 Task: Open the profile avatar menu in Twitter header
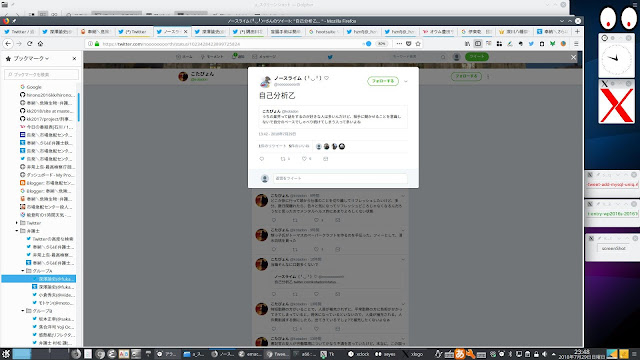(x=457, y=57)
